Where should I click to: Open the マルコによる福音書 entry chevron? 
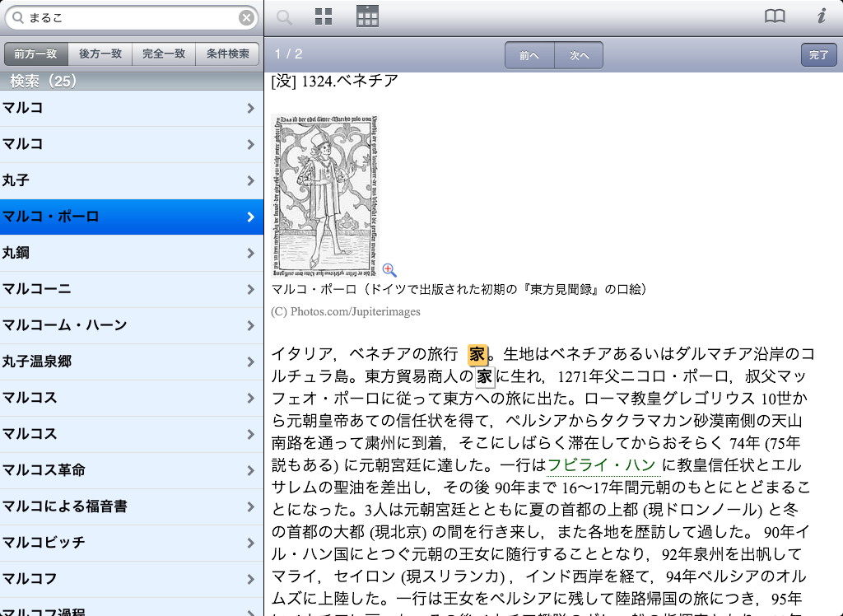(250, 506)
